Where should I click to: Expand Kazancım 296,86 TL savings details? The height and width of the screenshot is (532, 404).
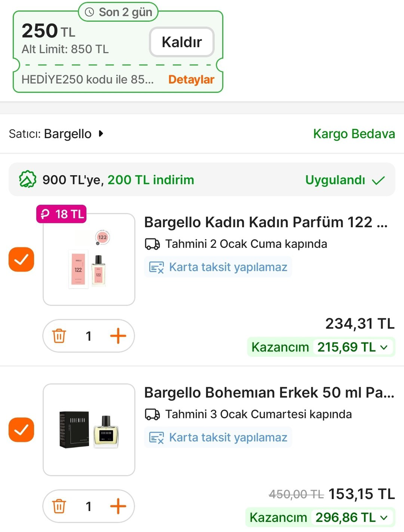click(384, 517)
